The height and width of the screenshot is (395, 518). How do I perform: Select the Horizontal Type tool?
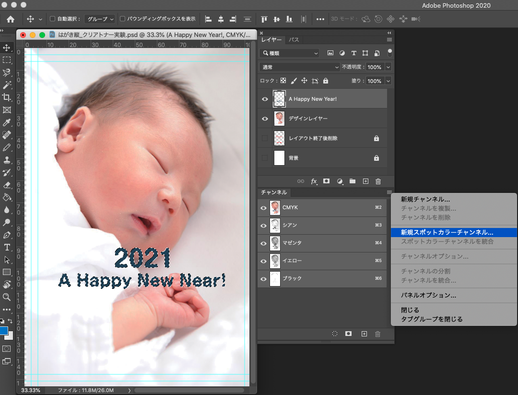7,247
